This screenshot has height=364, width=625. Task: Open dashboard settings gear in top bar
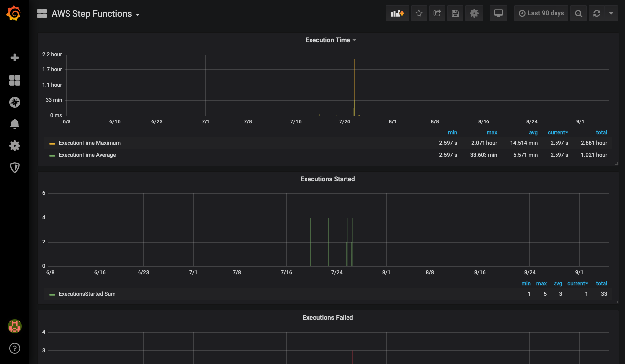(474, 13)
